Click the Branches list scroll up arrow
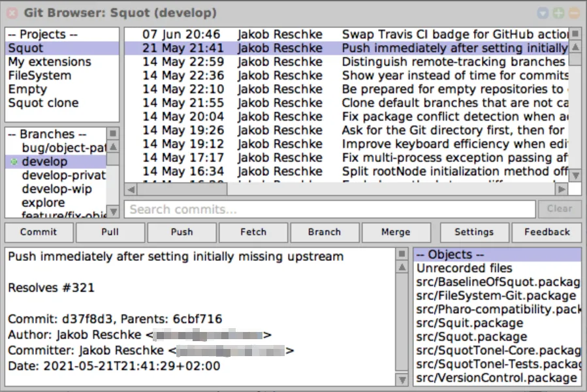This screenshot has width=587, height=392. click(x=113, y=146)
